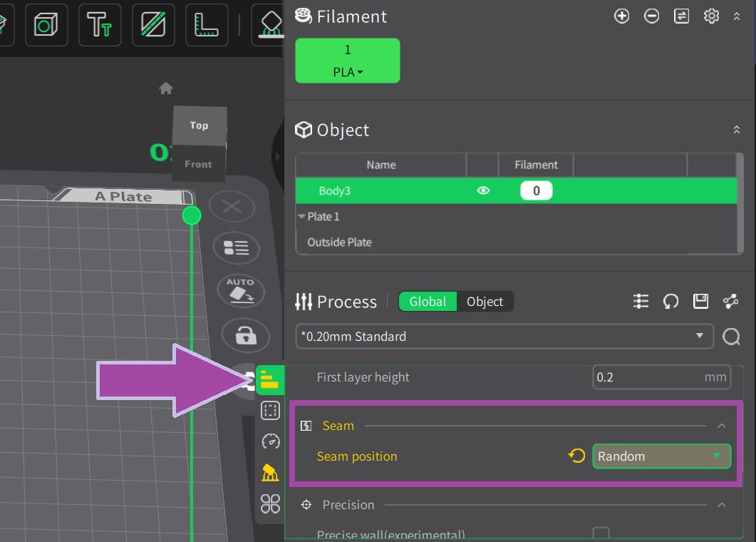Collapse the Seam section
Image resolution: width=756 pixels, height=542 pixels.
[x=721, y=426]
